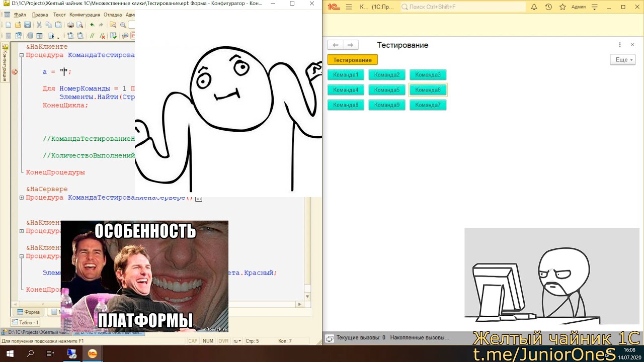Open the Текст menu
This screenshot has height=362, width=644.
click(x=59, y=15)
